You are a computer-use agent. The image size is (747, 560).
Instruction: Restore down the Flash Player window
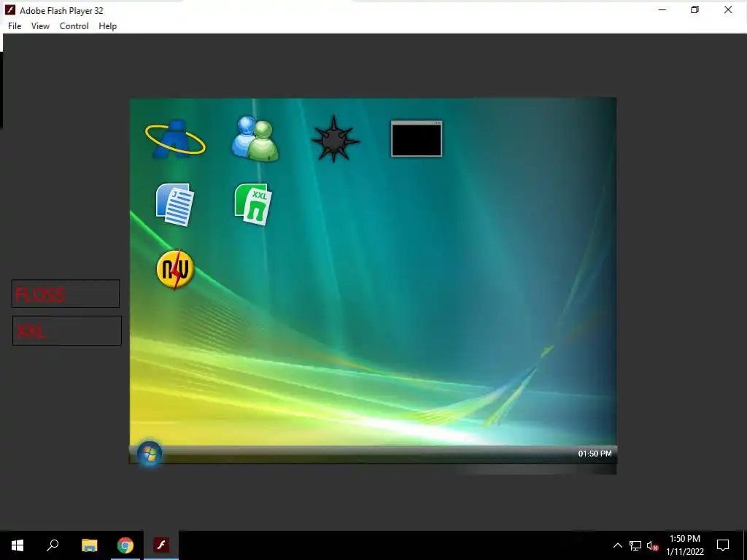tap(695, 10)
